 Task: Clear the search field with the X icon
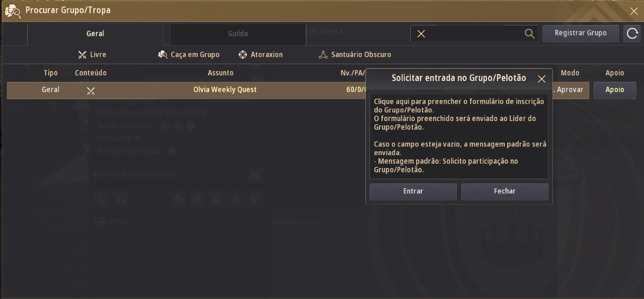tap(421, 34)
